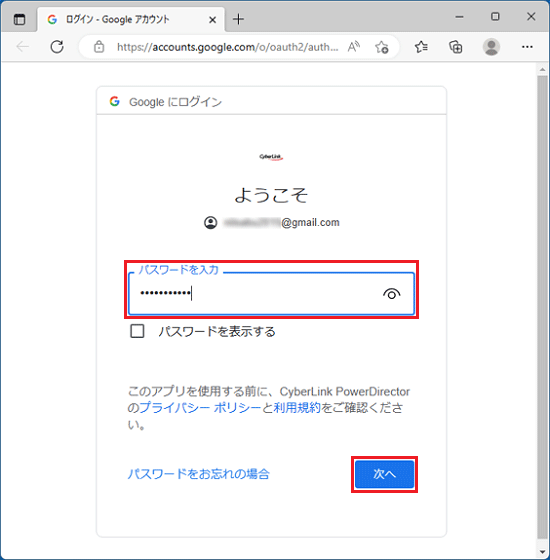550x560 pixels.
Task: Click the account avatar beside the email
Action: point(211,222)
